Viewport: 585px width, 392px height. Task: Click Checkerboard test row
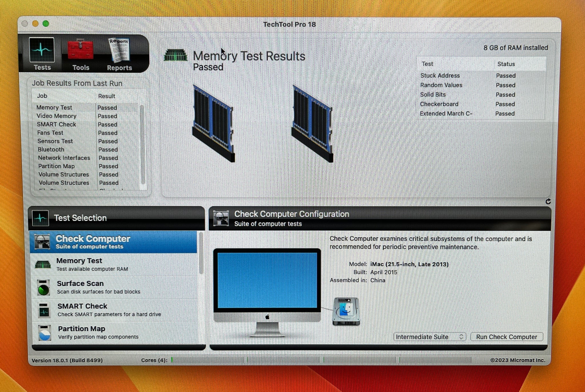click(x=481, y=104)
